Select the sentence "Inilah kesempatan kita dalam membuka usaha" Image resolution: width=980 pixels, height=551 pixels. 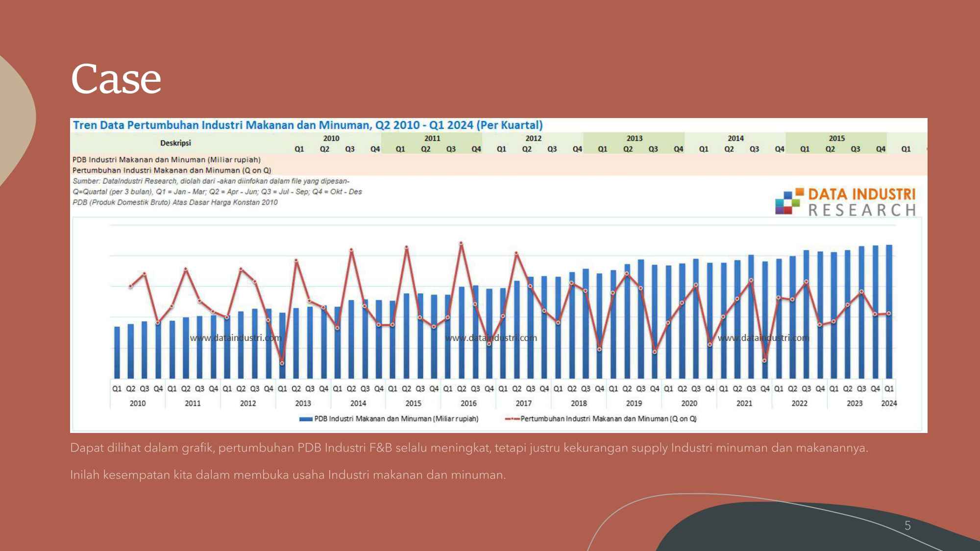(288, 475)
